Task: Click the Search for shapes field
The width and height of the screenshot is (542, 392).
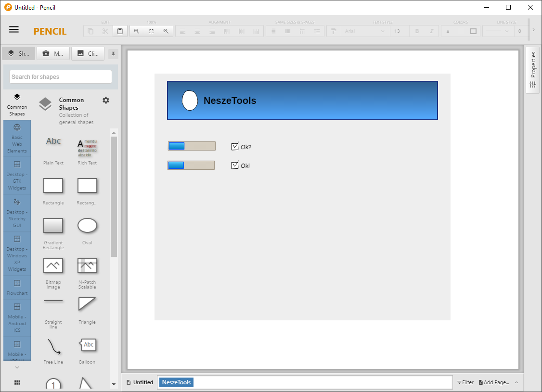Action: (61, 77)
